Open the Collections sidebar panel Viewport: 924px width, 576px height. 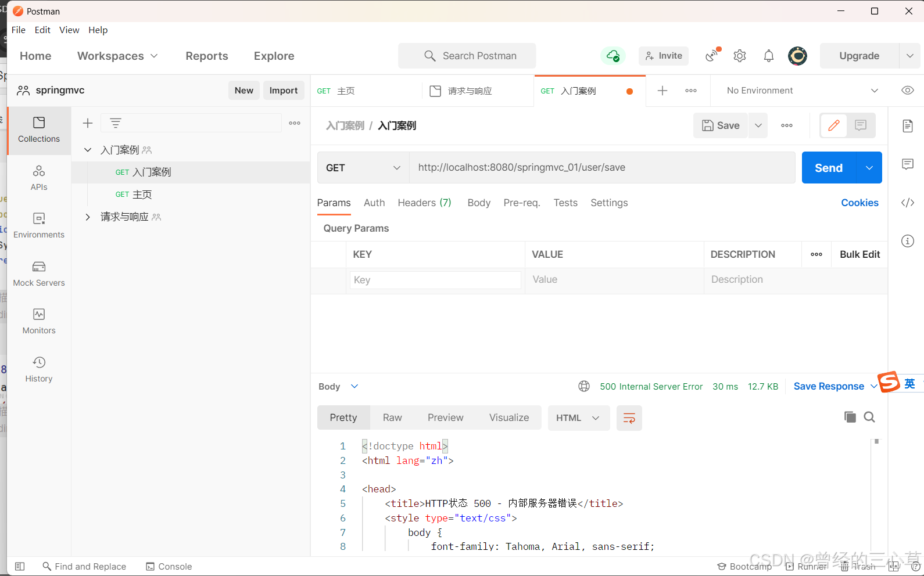(x=39, y=130)
